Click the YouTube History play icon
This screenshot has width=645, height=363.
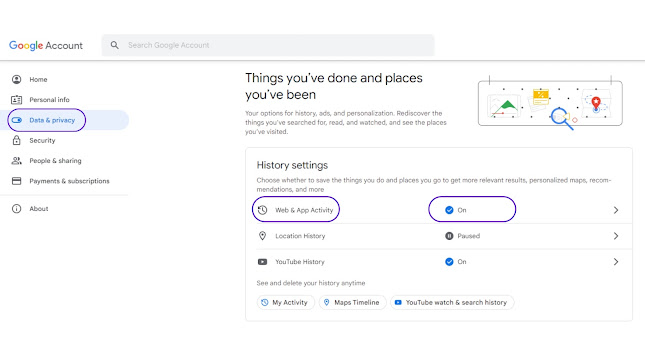click(x=262, y=262)
